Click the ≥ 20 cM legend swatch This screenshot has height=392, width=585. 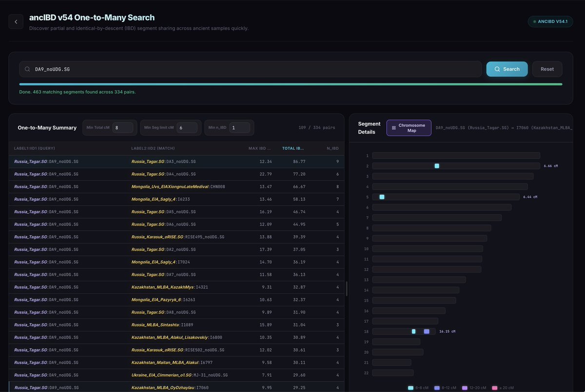pyautogui.click(x=495, y=388)
